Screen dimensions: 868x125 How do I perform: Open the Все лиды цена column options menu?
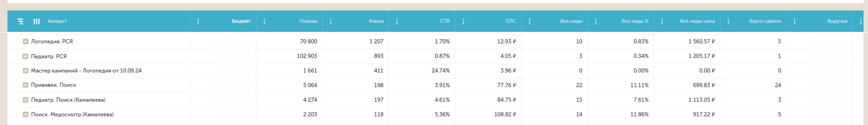click(x=662, y=21)
